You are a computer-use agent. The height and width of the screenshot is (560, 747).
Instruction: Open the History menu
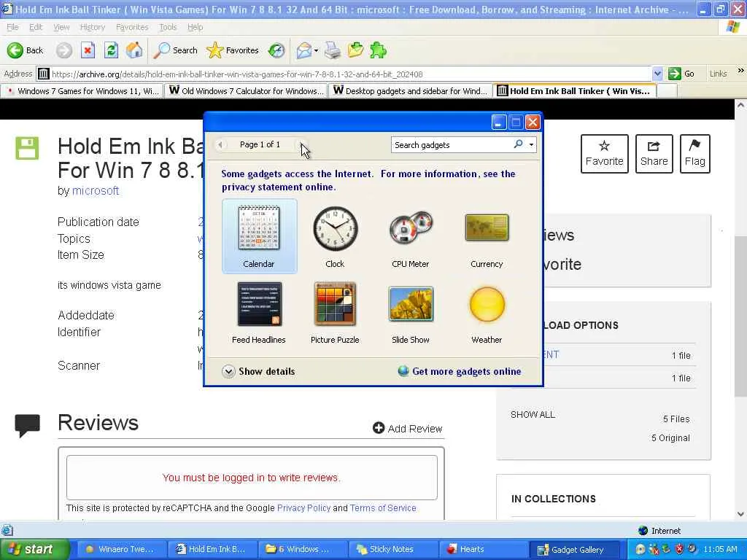(x=93, y=27)
